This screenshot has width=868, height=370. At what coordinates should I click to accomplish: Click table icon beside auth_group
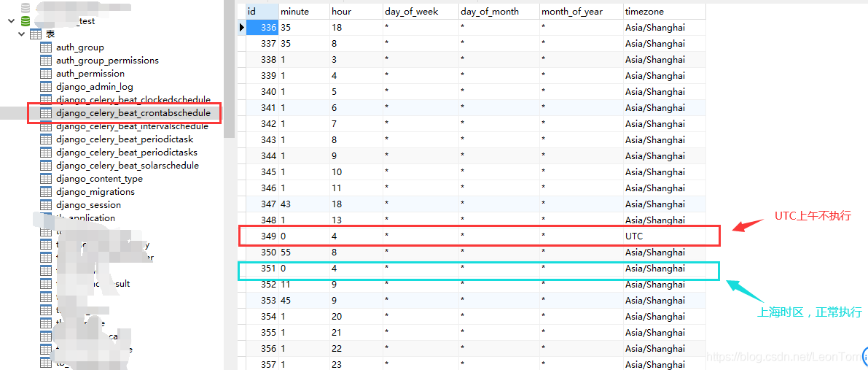click(x=47, y=47)
